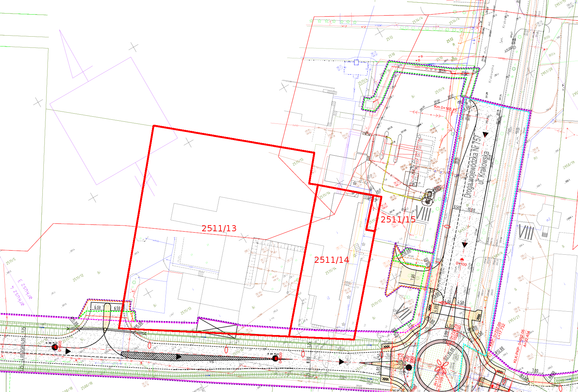Click the green 2511/5 parcel number
This screenshot has height=392, width=578.
pos(11,261)
